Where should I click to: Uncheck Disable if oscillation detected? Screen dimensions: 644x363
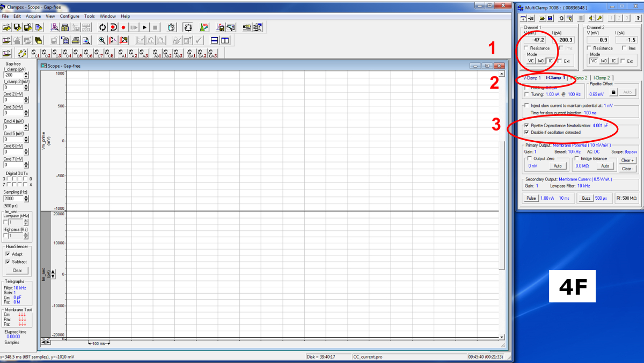coord(526,133)
